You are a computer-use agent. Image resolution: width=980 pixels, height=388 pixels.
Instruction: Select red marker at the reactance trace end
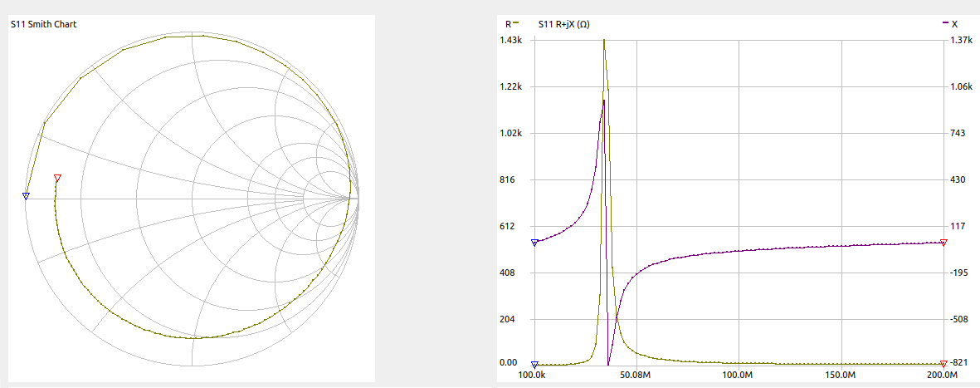(944, 243)
